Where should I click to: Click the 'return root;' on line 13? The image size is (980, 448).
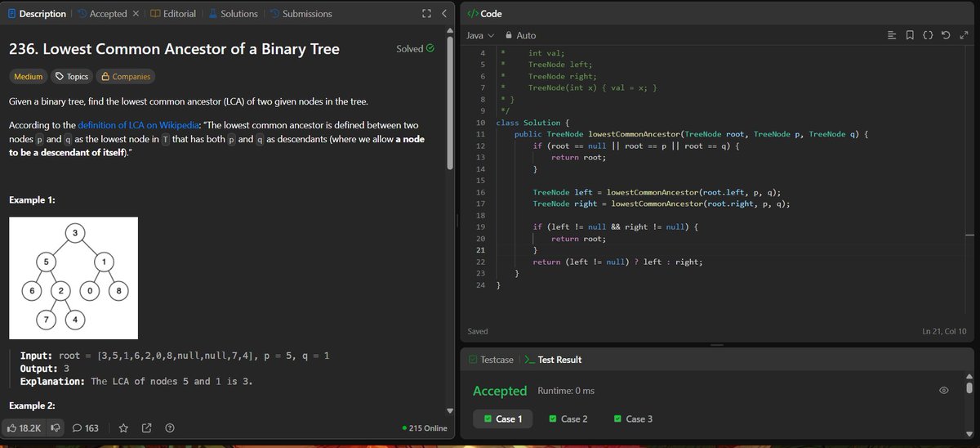point(577,157)
